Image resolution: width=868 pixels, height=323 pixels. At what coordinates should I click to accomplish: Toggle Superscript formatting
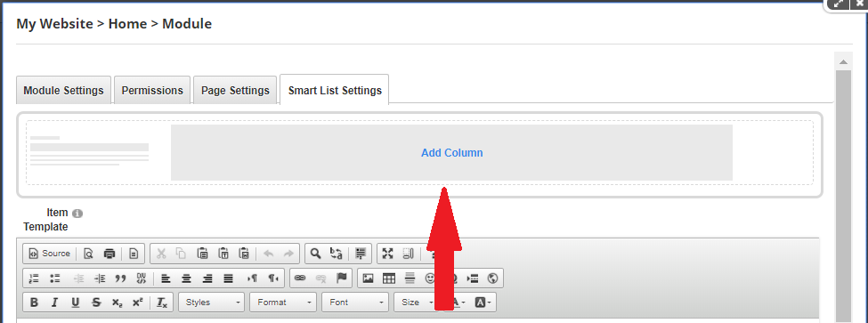137,303
